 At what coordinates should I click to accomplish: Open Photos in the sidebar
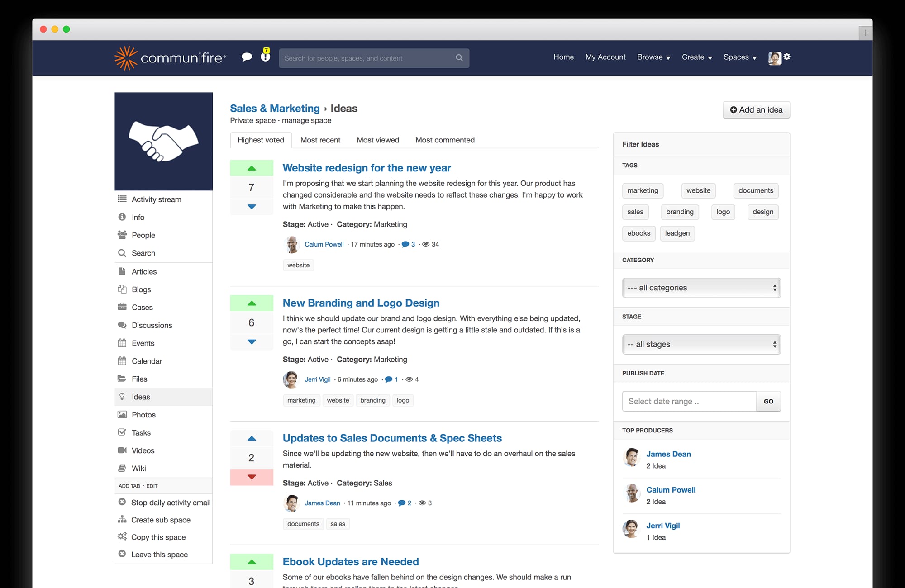[163, 415]
